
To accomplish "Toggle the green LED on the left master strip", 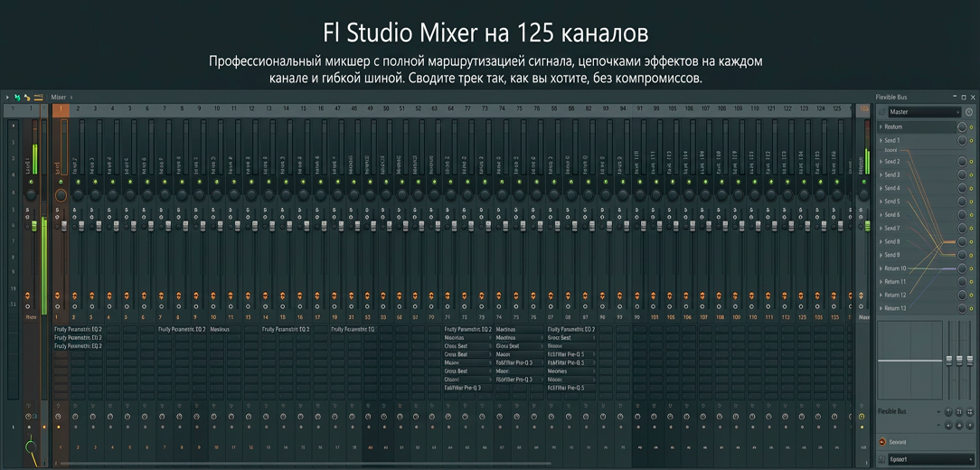I will pos(30,182).
